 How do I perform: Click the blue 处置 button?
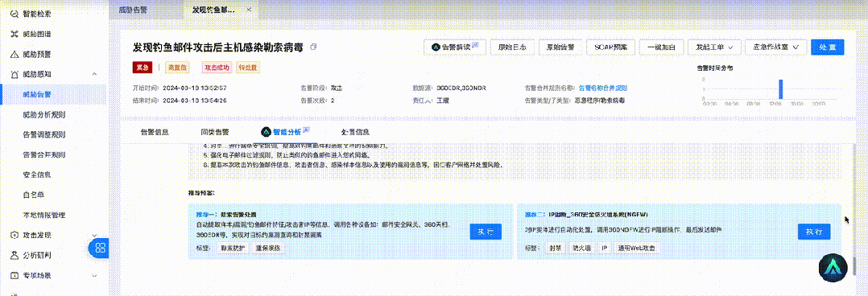828,47
